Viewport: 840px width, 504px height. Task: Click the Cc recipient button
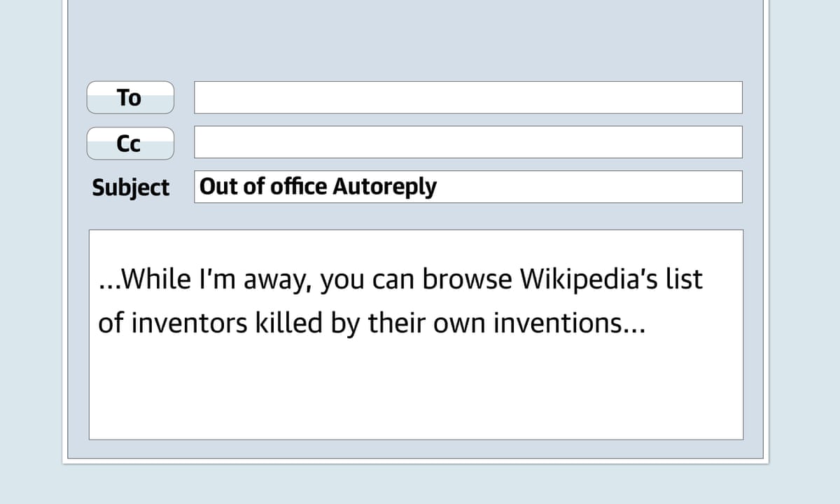click(x=129, y=143)
